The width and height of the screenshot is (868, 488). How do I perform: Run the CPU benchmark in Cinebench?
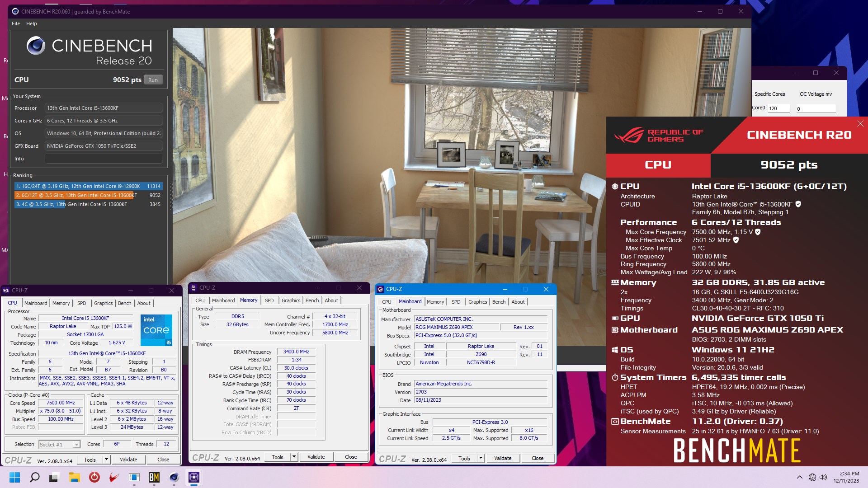click(x=153, y=80)
